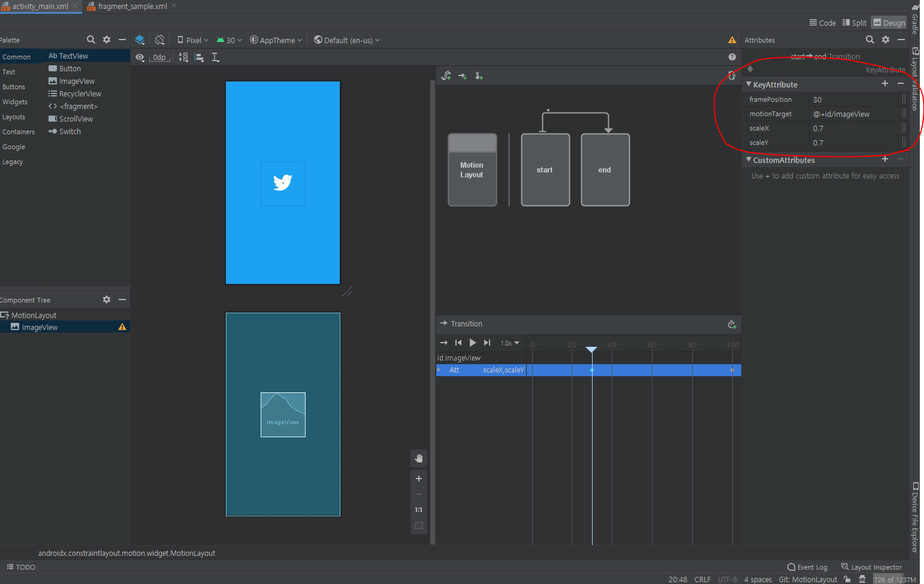Select the Motion Layout box
This screenshot has height=584, width=924.
click(472, 170)
